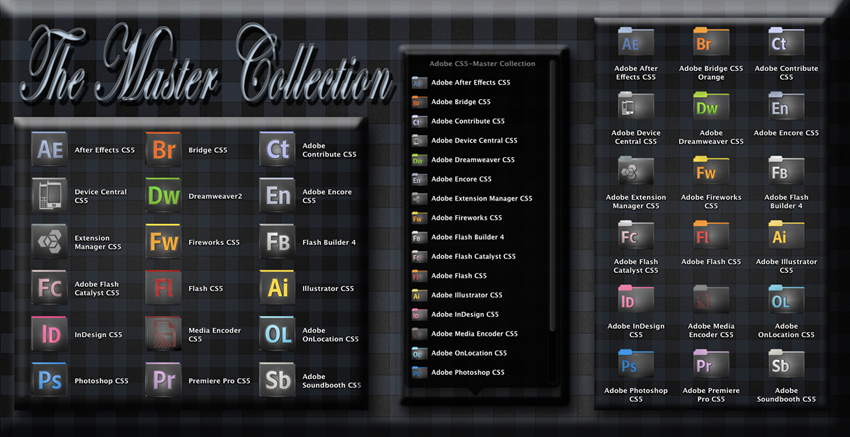Viewport: 850px width, 437px height.
Task: Select the Adobe Premiere Pro CS5 folder
Action: point(711,364)
